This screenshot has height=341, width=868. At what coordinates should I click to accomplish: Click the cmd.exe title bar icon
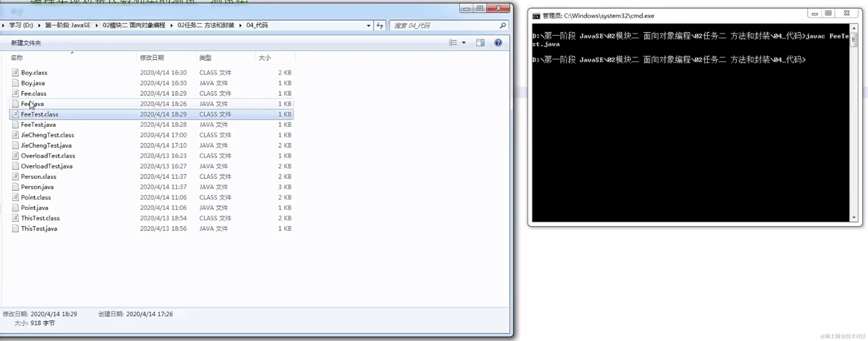coord(536,16)
